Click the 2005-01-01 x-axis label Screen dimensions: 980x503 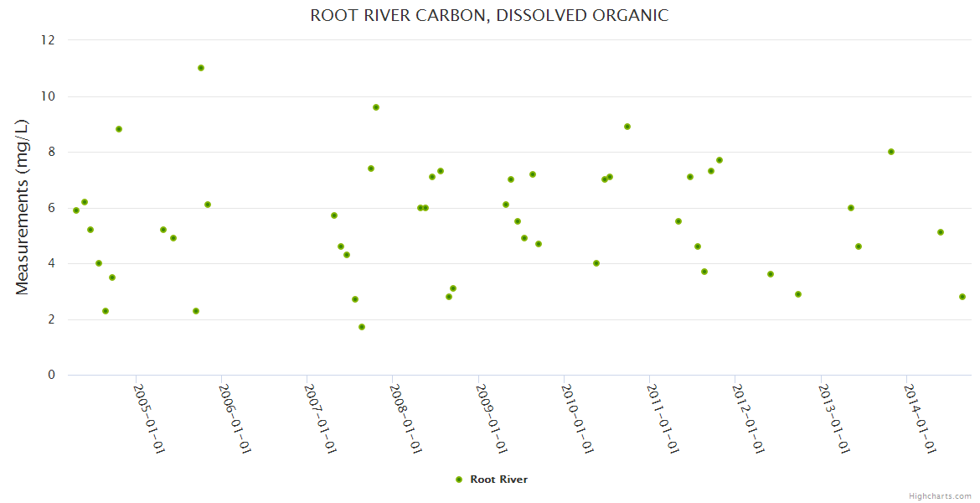pos(150,419)
